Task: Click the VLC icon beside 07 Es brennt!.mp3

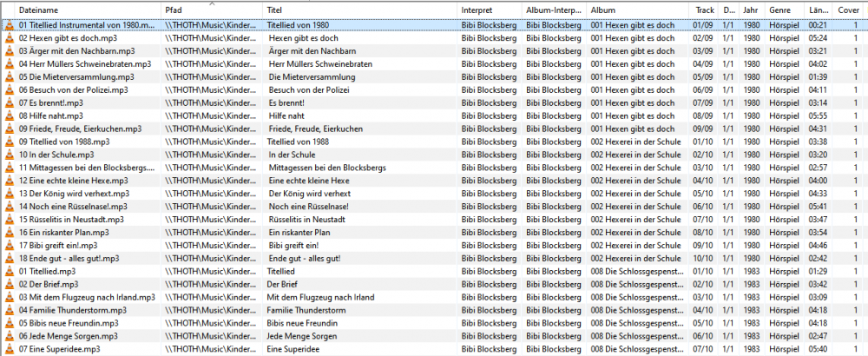Action: click(10, 103)
